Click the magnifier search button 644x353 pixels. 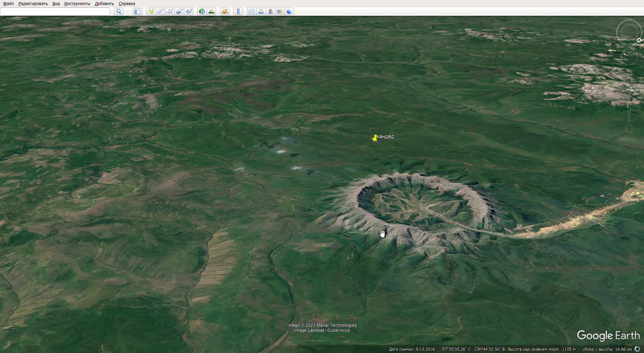pyautogui.click(x=119, y=11)
